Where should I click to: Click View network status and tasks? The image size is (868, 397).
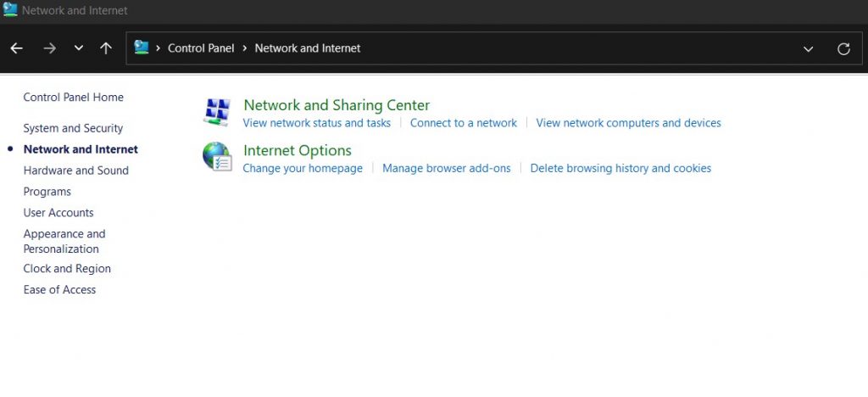316,123
